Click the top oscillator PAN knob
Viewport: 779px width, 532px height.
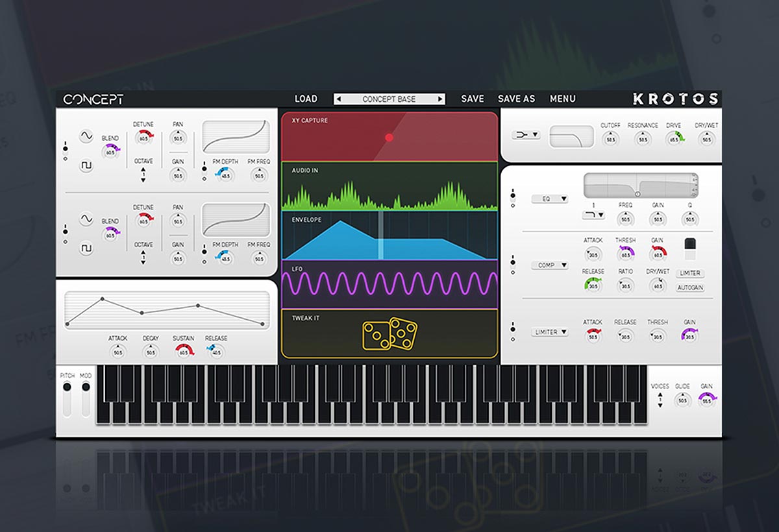[x=178, y=138]
